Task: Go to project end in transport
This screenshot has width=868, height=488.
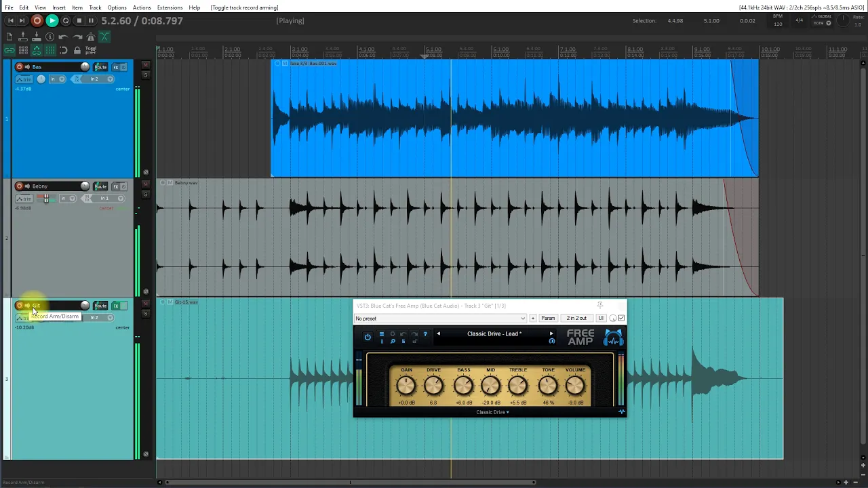Action: coord(22,21)
